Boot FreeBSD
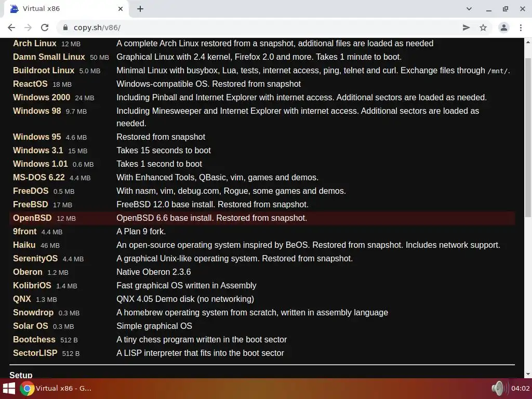 [31, 205]
